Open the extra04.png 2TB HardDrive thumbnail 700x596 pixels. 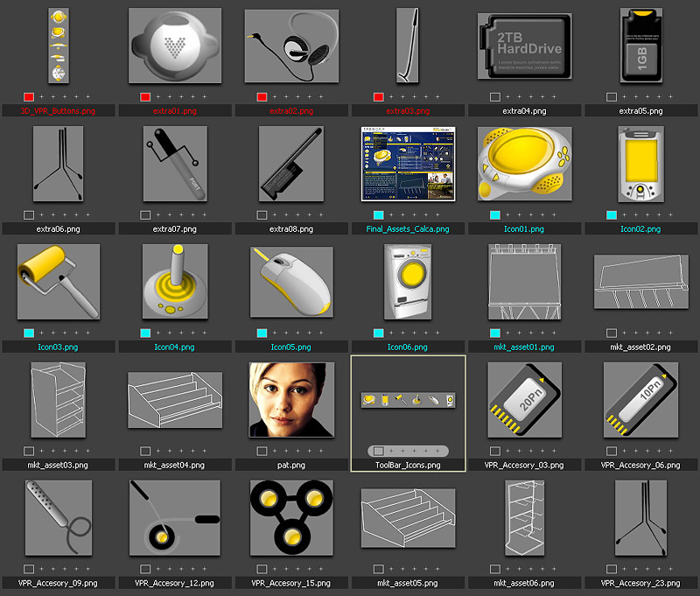point(523,48)
